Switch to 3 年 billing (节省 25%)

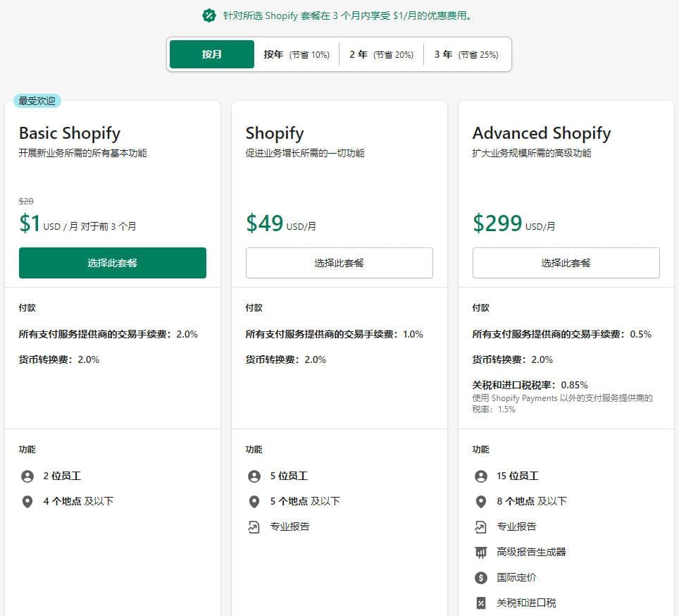466,54
